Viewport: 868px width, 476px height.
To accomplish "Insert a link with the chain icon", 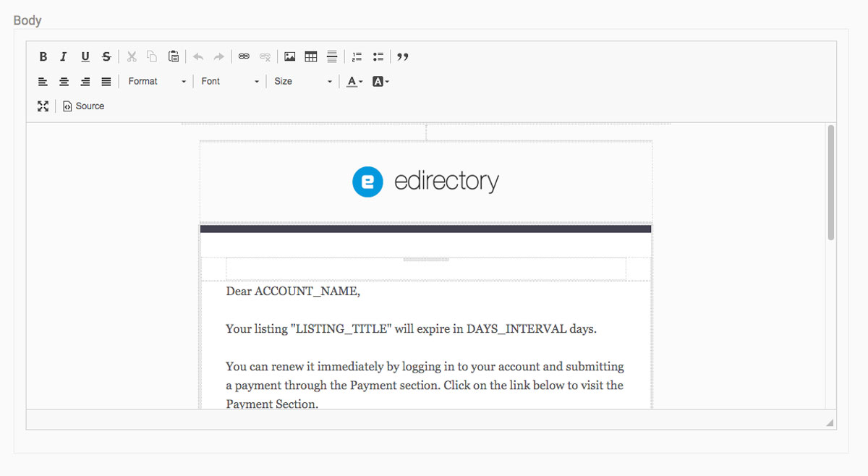I will pyautogui.click(x=244, y=56).
